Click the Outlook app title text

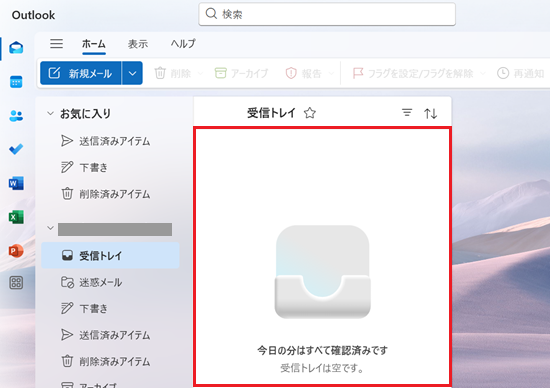(33, 15)
